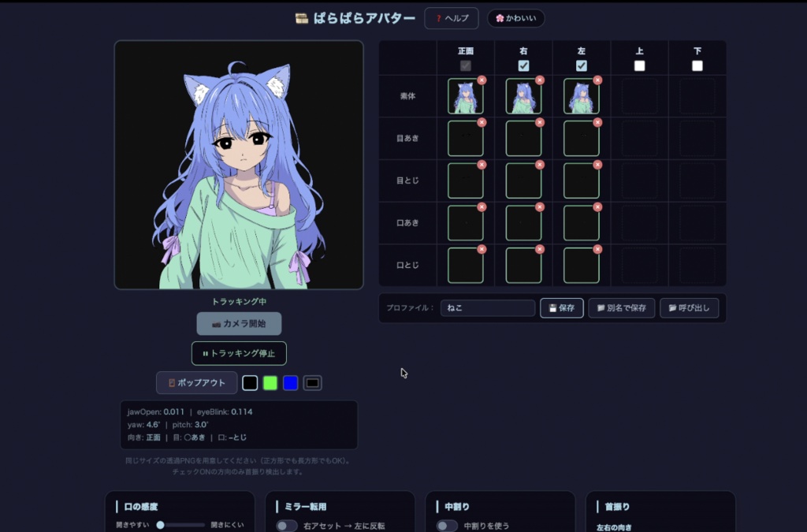Load a profile via 呼び出し

click(689, 307)
